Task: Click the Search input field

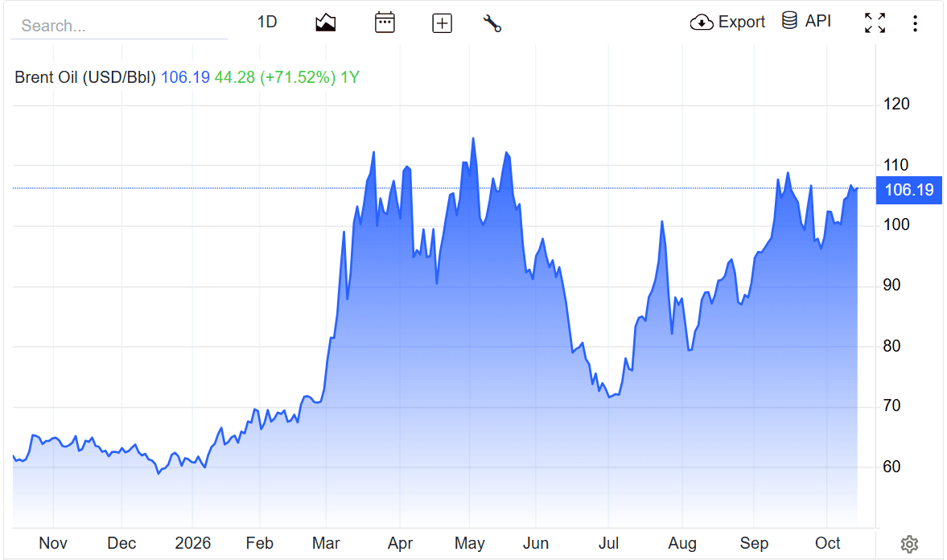Action: pyautogui.click(x=119, y=26)
